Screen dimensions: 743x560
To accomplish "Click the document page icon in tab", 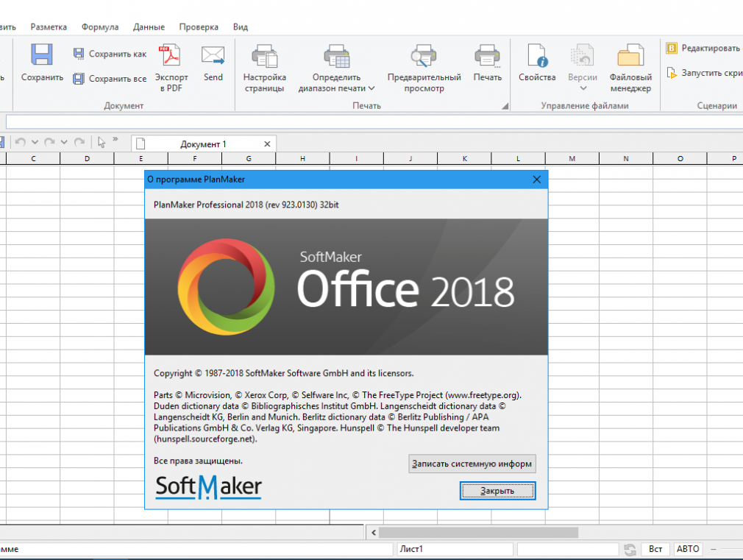I will (x=141, y=143).
